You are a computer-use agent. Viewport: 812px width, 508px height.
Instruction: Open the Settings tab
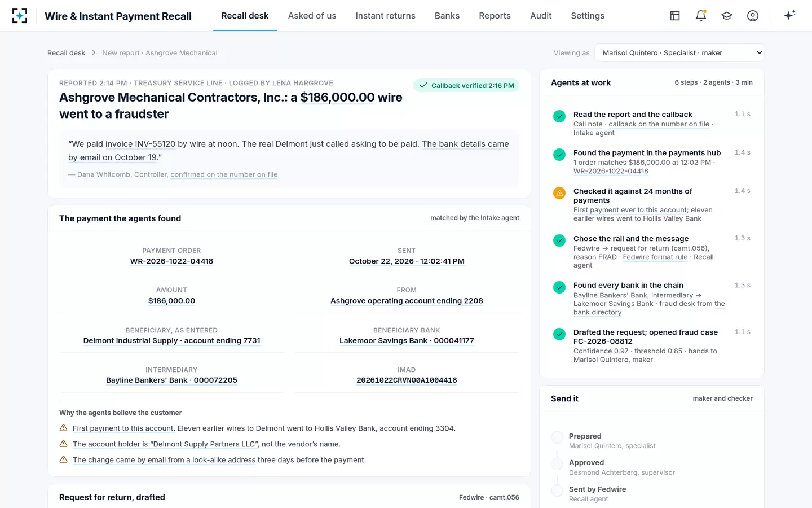[588, 16]
